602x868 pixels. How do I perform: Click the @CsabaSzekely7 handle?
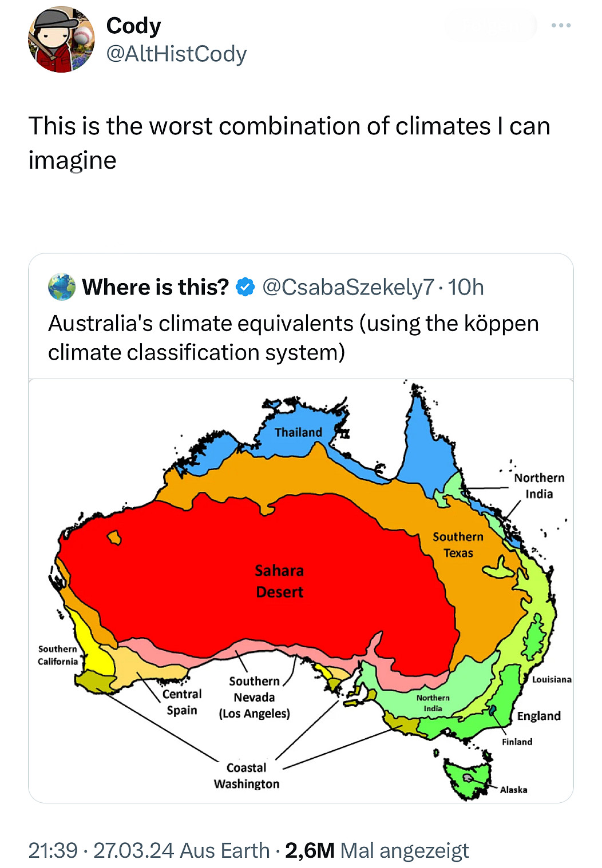tap(348, 287)
